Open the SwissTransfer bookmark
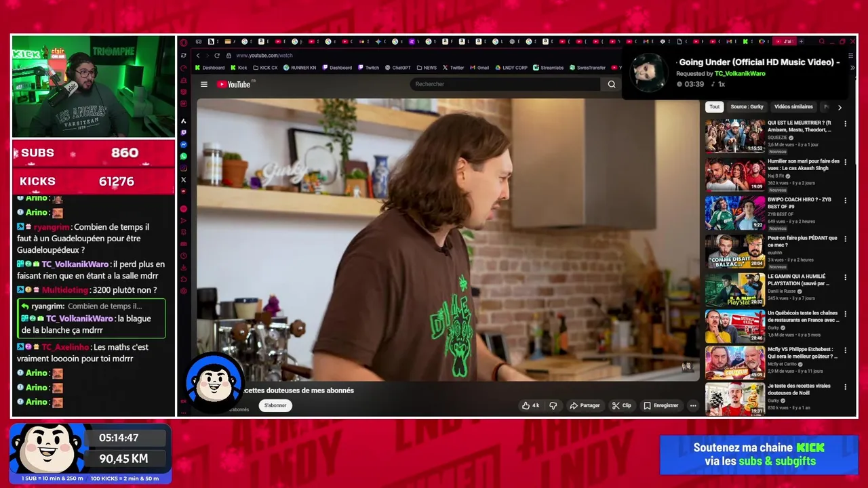 [587, 68]
